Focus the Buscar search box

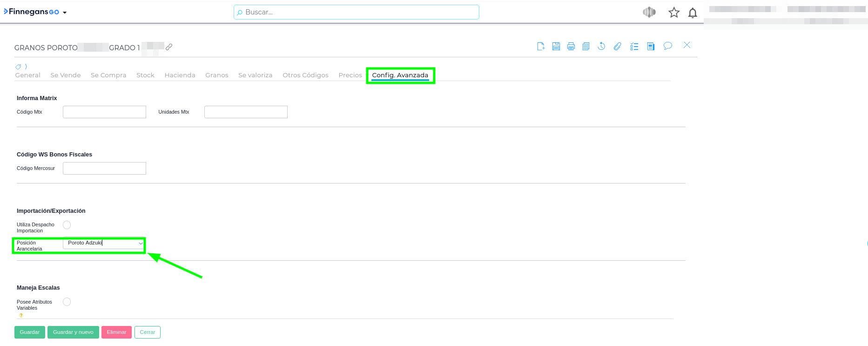click(x=357, y=12)
